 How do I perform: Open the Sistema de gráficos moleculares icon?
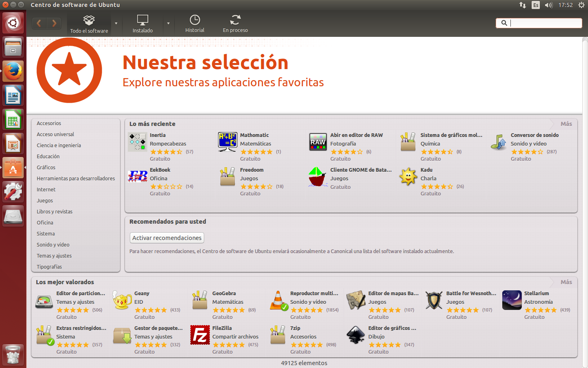click(408, 142)
